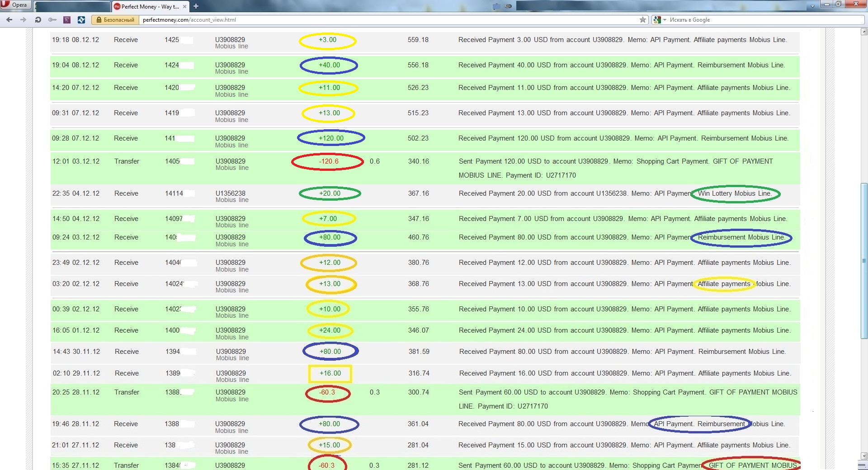Click the balance 460.76

(419, 237)
